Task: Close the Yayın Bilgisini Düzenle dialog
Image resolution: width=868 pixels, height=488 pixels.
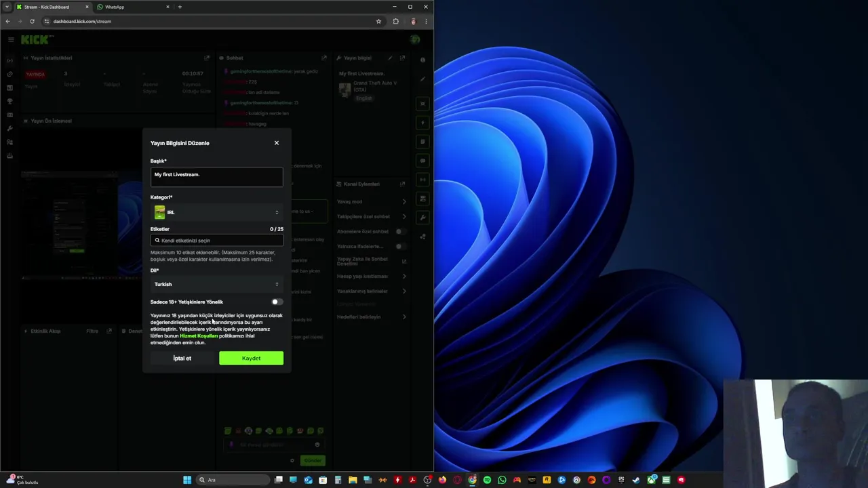Action: tap(277, 143)
